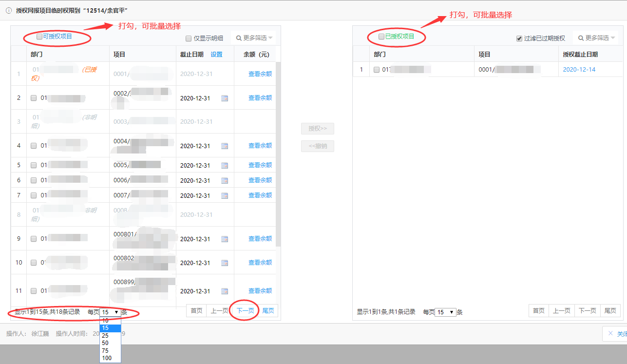Choose 100 in the page-size list
Image resolution: width=627 pixels, height=364 pixels.
[107, 358]
